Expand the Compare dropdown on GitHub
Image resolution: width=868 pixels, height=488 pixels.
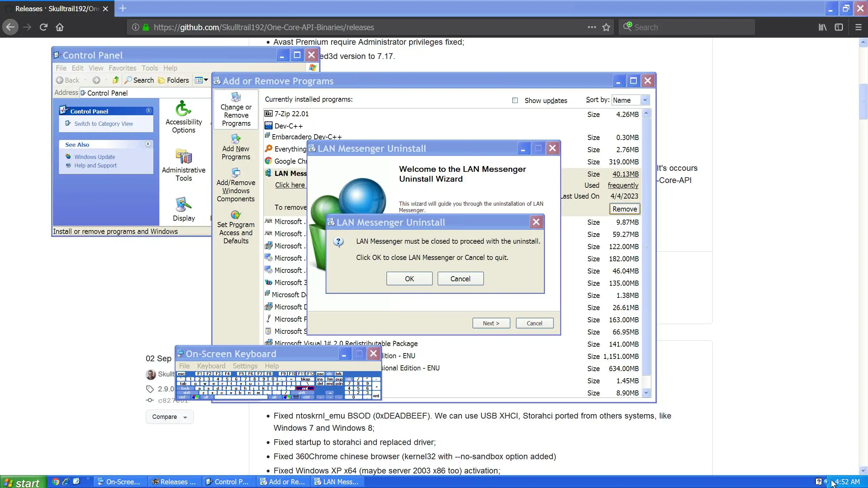click(169, 417)
